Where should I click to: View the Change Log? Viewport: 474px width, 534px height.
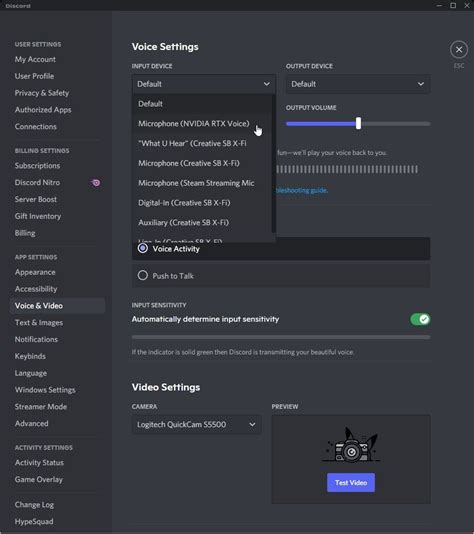click(x=34, y=505)
